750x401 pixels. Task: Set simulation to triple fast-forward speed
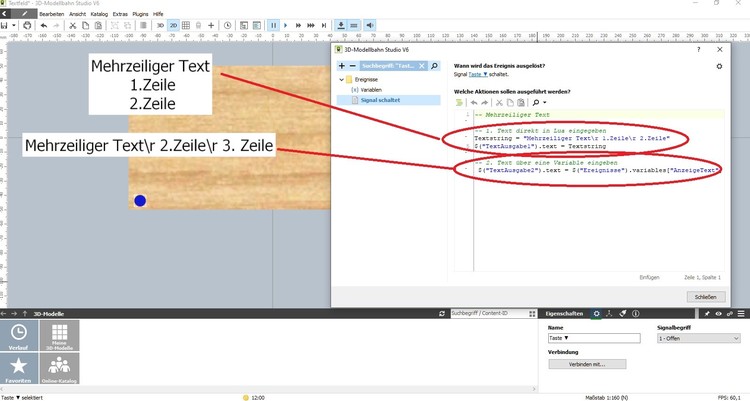pos(311,25)
